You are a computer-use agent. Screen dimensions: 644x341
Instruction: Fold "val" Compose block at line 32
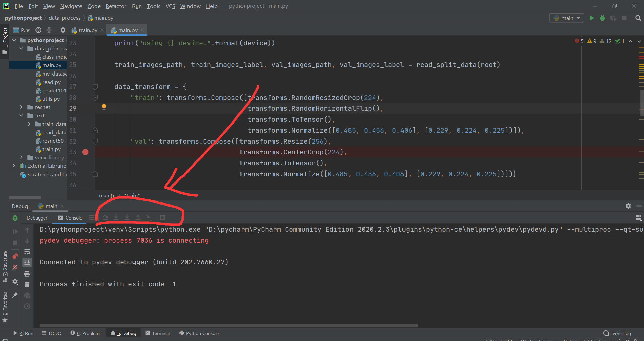pyautogui.click(x=95, y=141)
